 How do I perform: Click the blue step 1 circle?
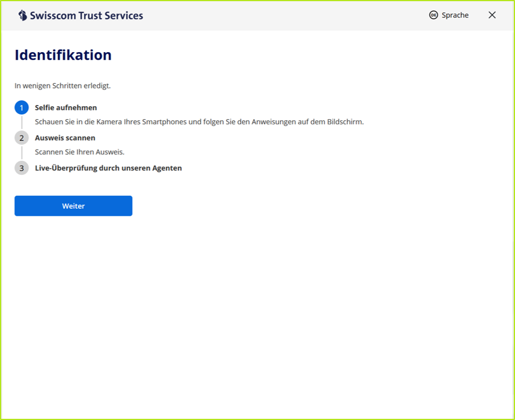pyautogui.click(x=22, y=108)
